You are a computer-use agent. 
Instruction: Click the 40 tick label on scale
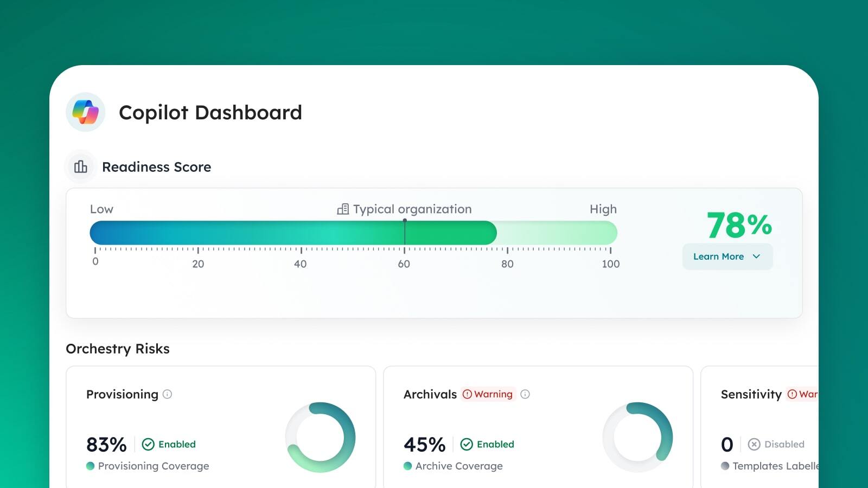click(301, 264)
